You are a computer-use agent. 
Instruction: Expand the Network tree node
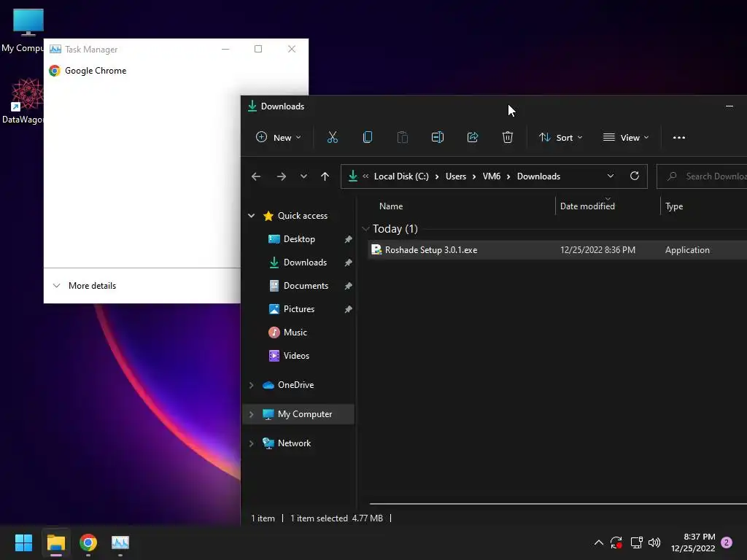(251, 443)
